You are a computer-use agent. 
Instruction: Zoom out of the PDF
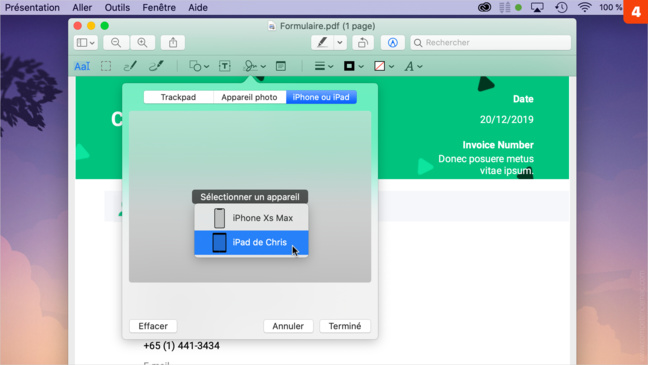click(x=116, y=43)
